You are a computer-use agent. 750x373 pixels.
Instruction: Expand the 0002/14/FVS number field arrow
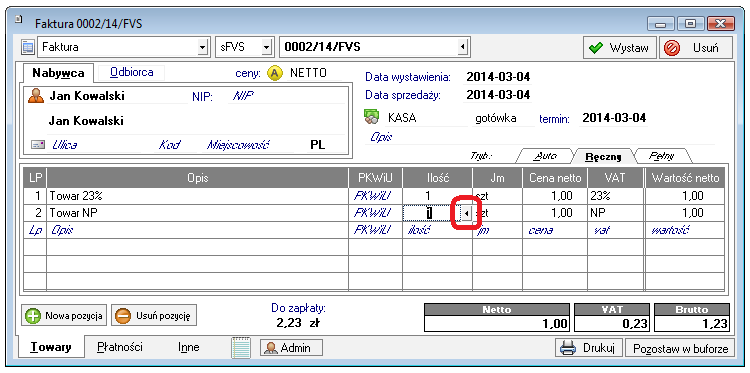tap(462, 48)
